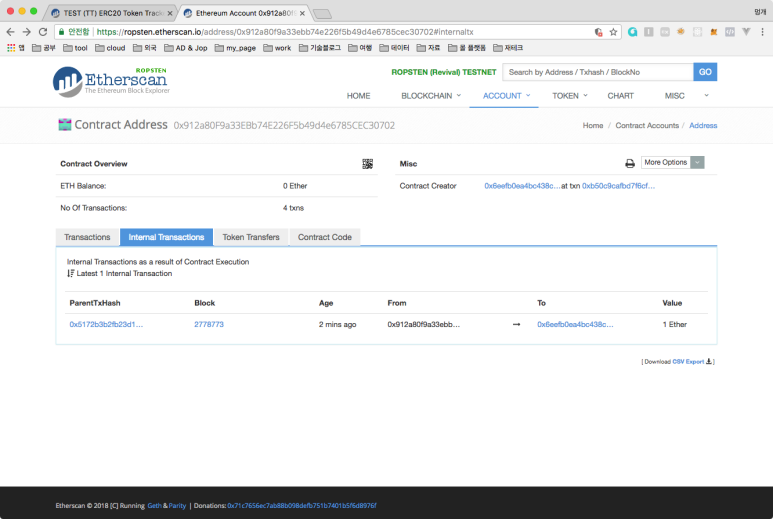Click the GO search button
The image size is (773, 519).
point(705,72)
